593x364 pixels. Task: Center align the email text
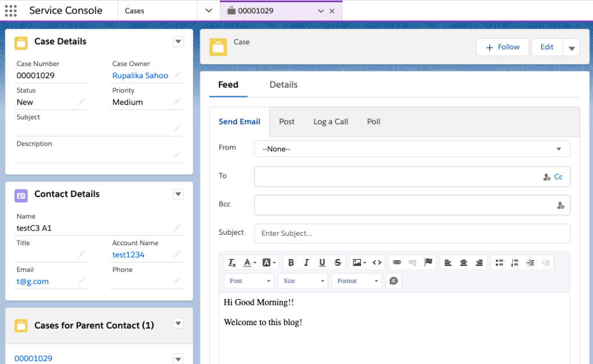(464, 263)
